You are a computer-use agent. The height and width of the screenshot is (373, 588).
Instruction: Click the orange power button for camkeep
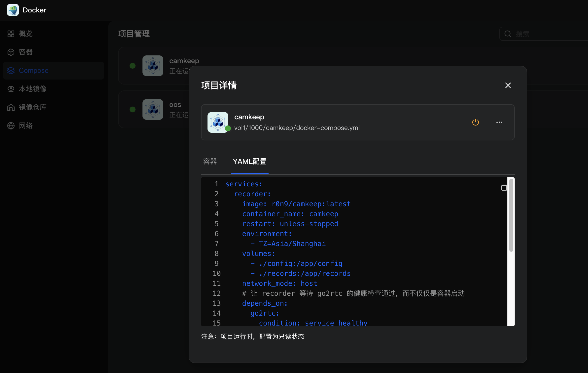(x=476, y=122)
